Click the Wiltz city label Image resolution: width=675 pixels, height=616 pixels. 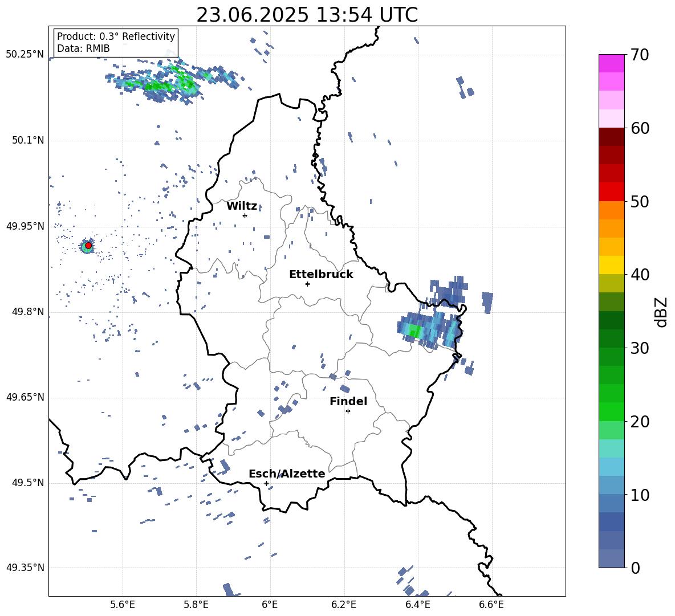(x=242, y=206)
